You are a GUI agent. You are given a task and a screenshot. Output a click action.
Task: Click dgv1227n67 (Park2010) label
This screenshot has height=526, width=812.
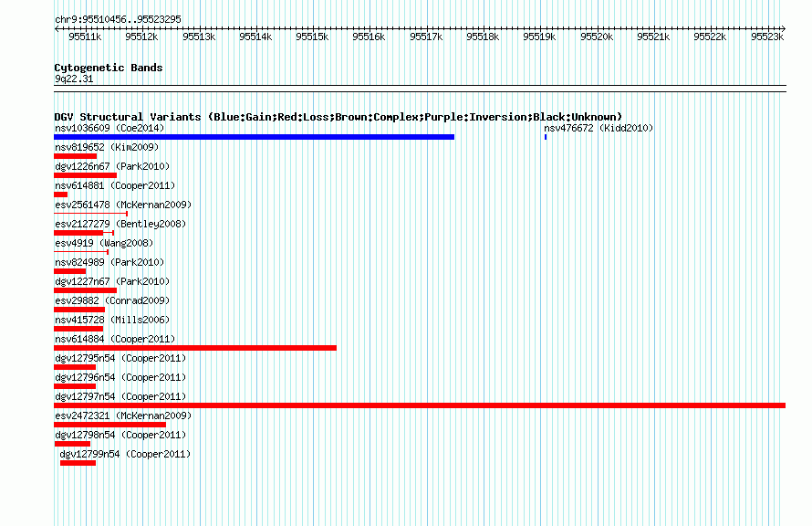click(112, 281)
